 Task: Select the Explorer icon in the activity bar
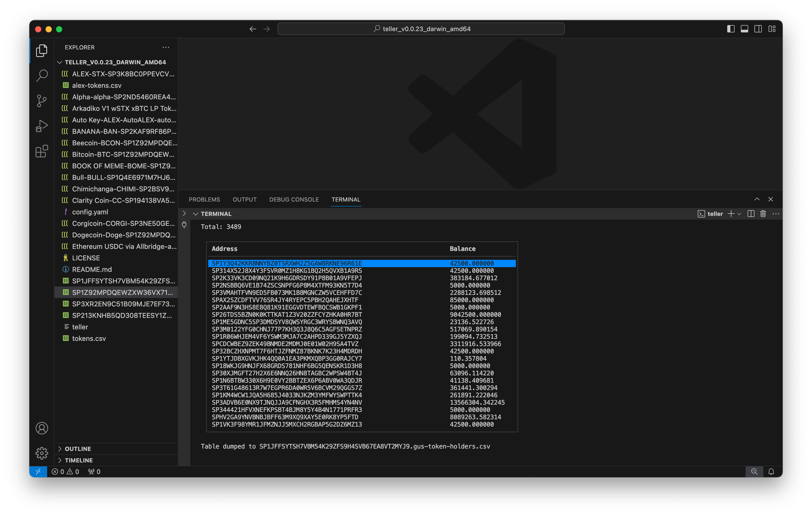[x=42, y=50]
